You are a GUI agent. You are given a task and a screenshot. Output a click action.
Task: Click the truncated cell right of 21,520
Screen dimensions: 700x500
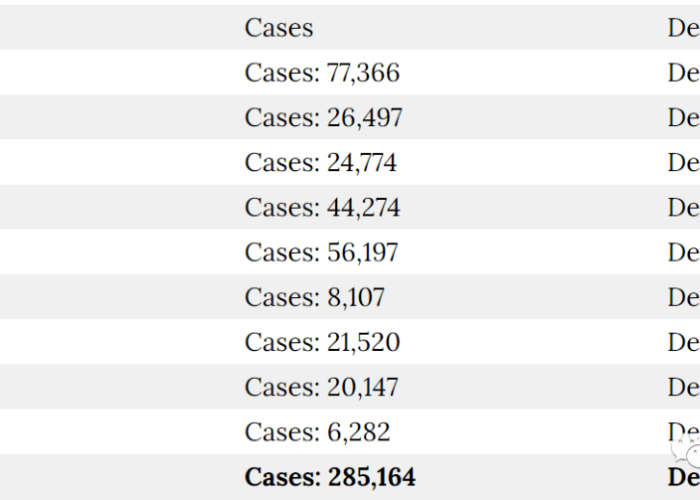(683, 343)
